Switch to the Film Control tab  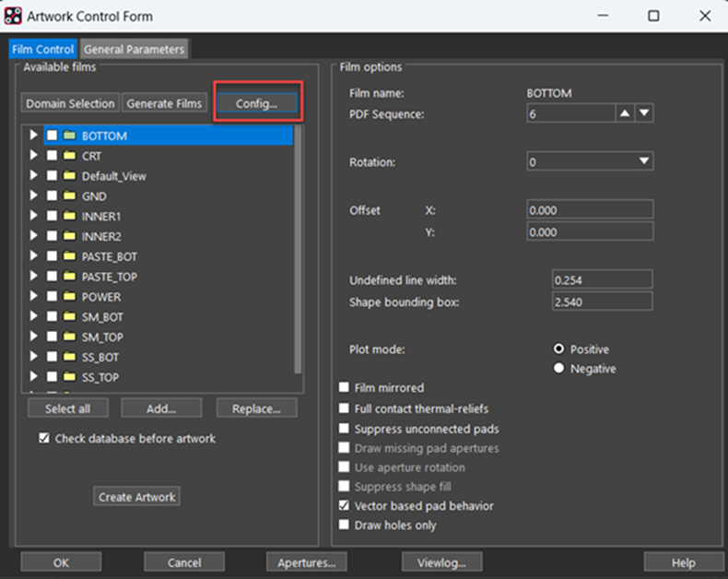tap(42, 49)
